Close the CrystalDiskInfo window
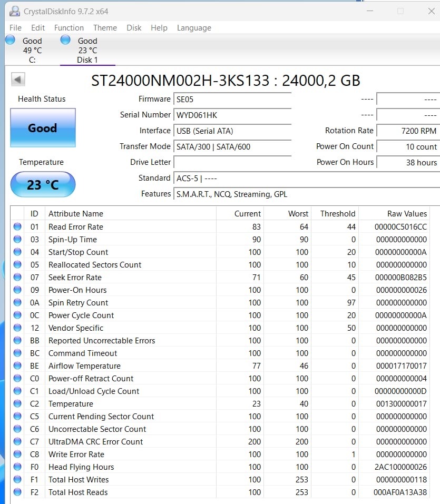This screenshot has width=440, height=504. pyautogui.click(x=432, y=11)
